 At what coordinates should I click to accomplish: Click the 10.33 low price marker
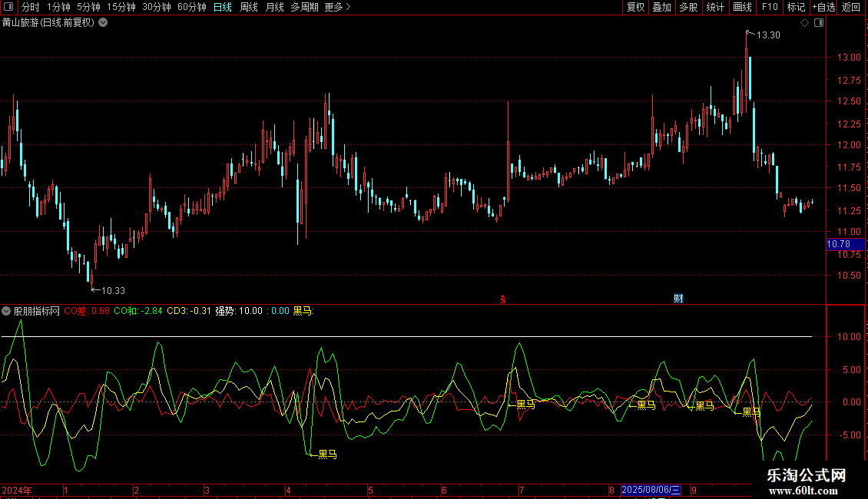click(x=112, y=290)
